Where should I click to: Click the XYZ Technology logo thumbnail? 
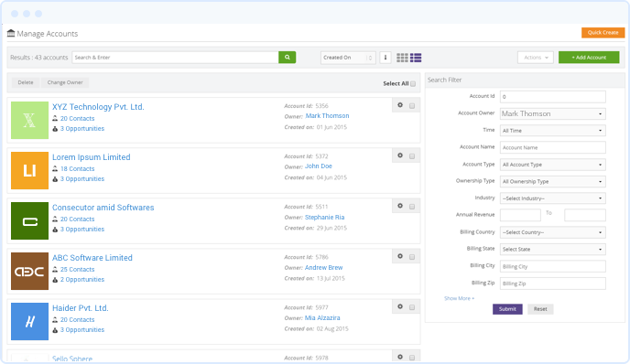pyautogui.click(x=29, y=120)
